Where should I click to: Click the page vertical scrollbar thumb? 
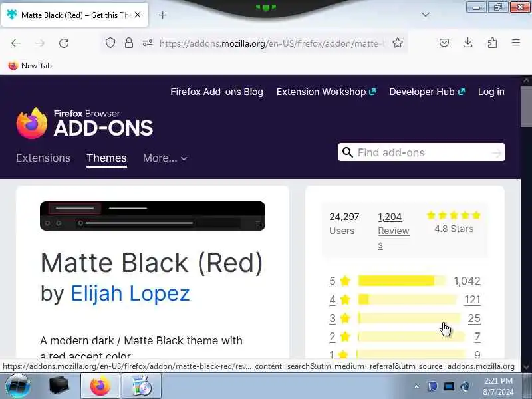pos(526,106)
